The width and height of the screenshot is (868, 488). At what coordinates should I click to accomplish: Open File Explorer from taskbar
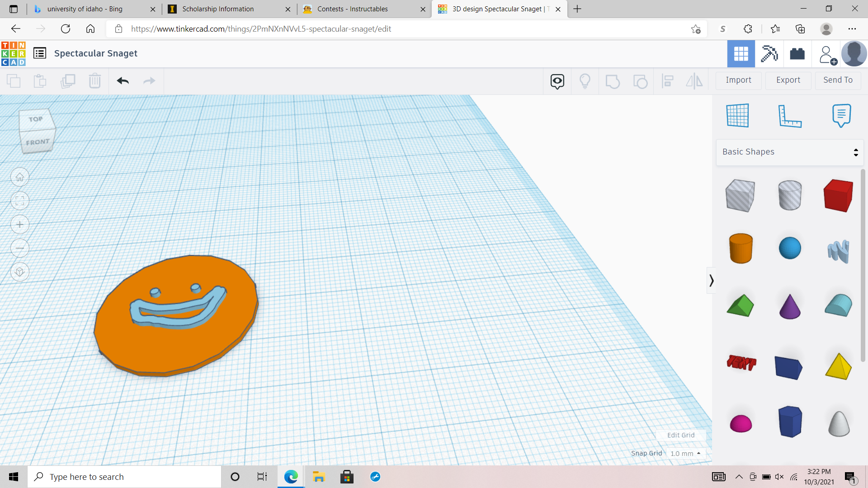(319, 477)
